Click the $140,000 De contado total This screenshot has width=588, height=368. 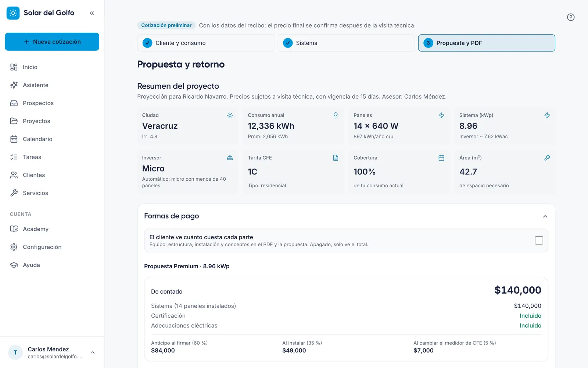(517, 290)
